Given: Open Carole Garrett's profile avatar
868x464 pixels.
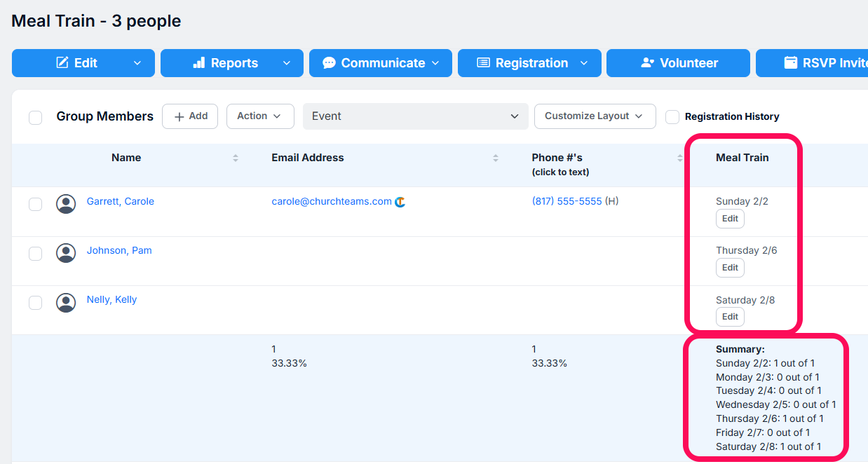Looking at the screenshot, I should tap(66, 204).
